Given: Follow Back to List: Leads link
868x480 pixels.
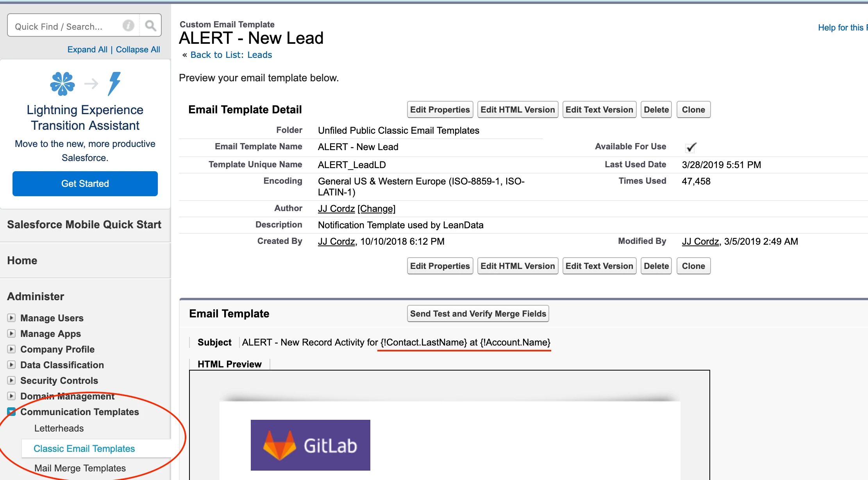Looking at the screenshot, I should click(x=231, y=55).
